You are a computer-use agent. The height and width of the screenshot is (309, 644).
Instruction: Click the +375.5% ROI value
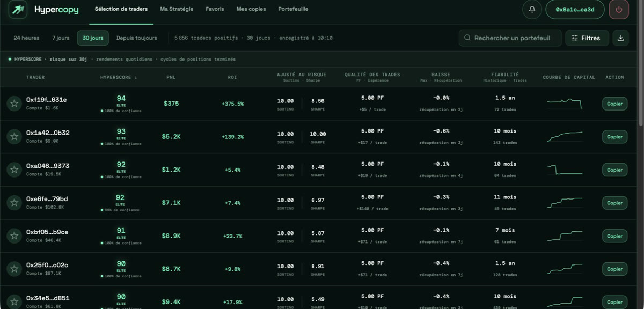click(x=232, y=104)
